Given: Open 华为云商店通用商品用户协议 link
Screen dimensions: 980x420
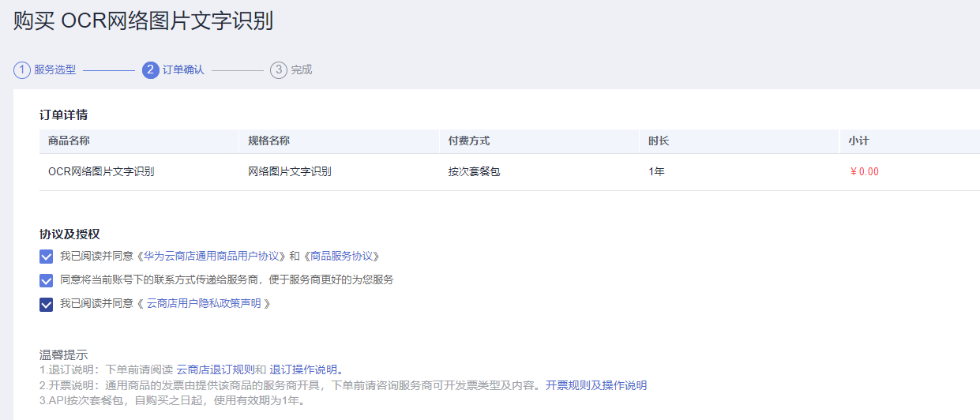Looking at the screenshot, I should click(212, 257).
